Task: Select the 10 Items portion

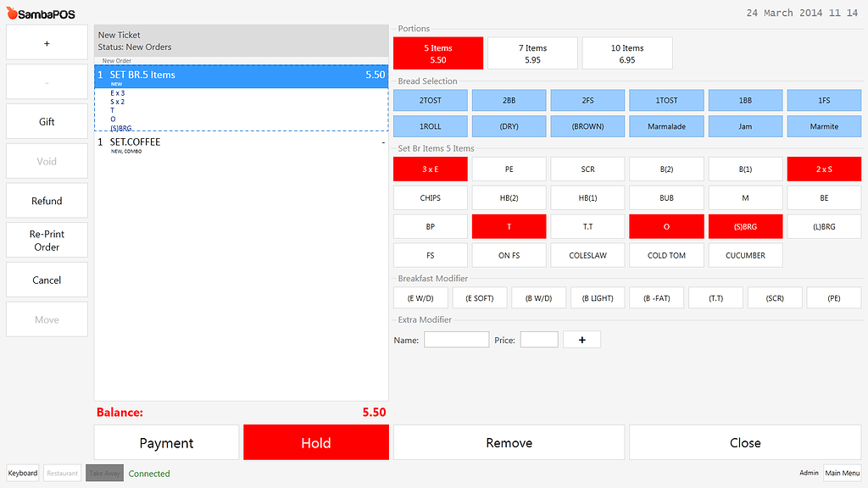Action: [x=627, y=53]
